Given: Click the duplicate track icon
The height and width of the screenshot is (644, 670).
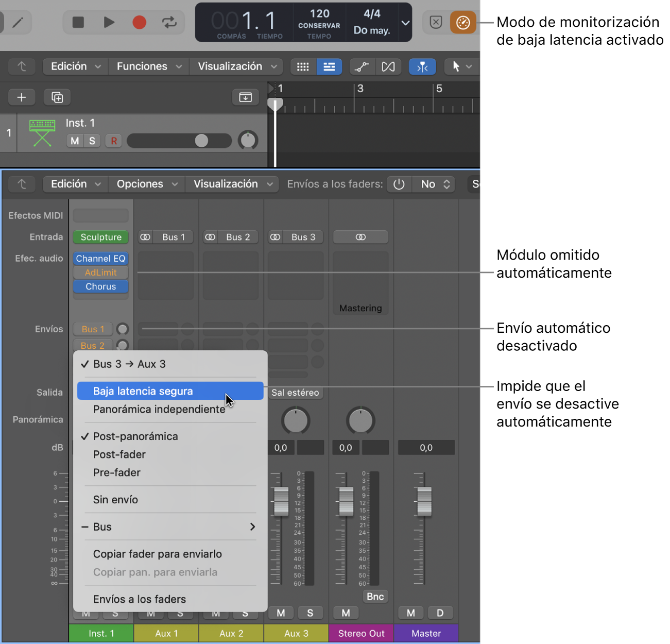Looking at the screenshot, I should pyautogui.click(x=57, y=97).
